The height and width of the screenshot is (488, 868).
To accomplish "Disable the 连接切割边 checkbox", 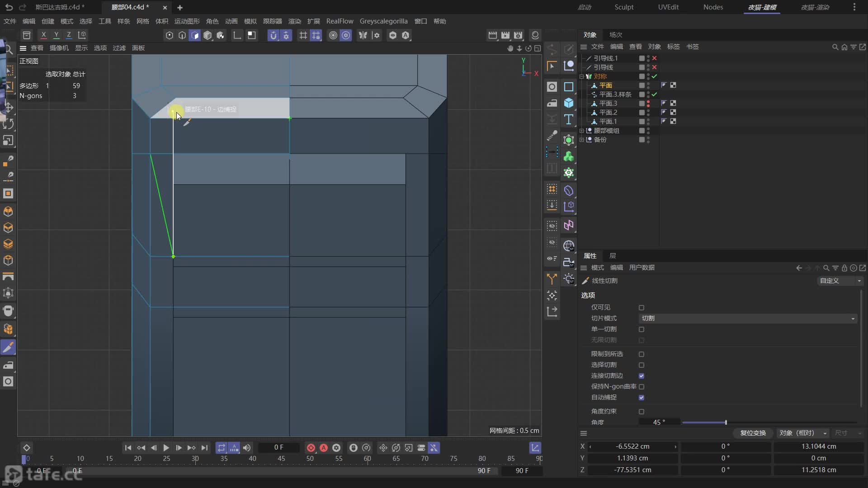I will [x=642, y=376].
